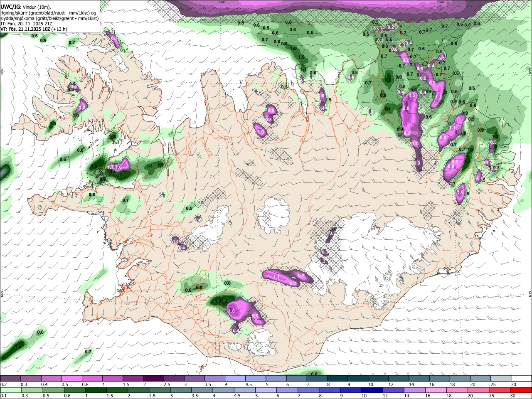Pick the pink 20 swatch in the bottom legend row
Screen dimensions: 532x399
(x=479, y=390)
